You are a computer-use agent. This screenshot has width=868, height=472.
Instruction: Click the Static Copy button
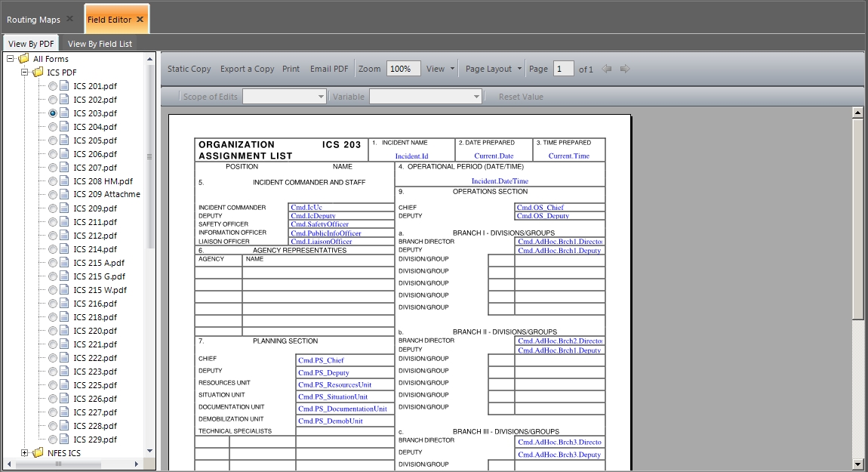[189, 69]
